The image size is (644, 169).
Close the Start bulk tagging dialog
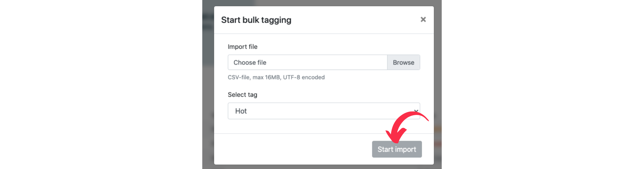coord(423,20)
